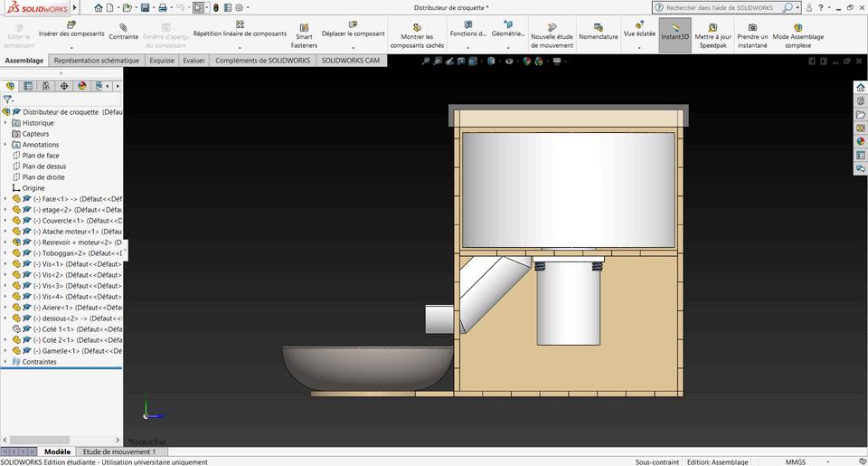The width and height of the screenshot is (868, 466).
Task: Click the rebuild traffic light icon
Action: (x=215, y=7)
